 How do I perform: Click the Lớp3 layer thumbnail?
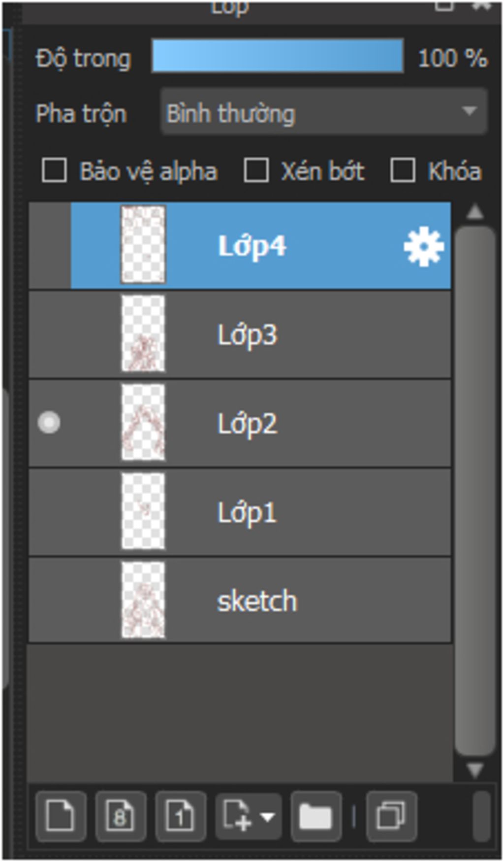[x=143, y=333]
